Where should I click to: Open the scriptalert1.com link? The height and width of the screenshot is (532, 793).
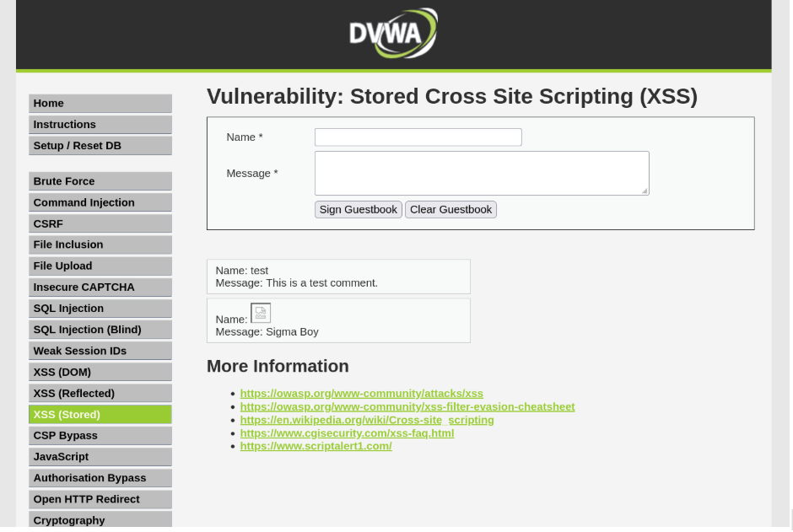316,446
